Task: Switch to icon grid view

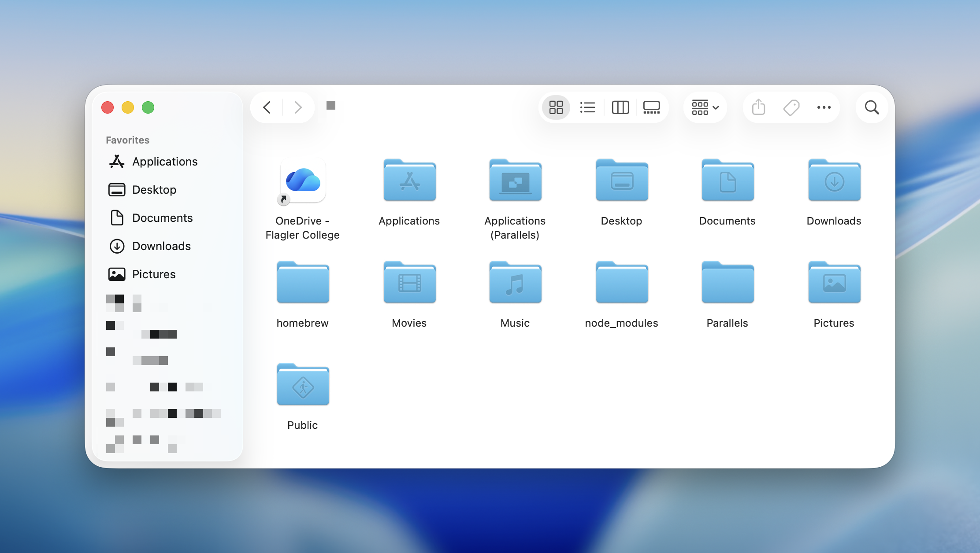Action: tap(556, 107)
